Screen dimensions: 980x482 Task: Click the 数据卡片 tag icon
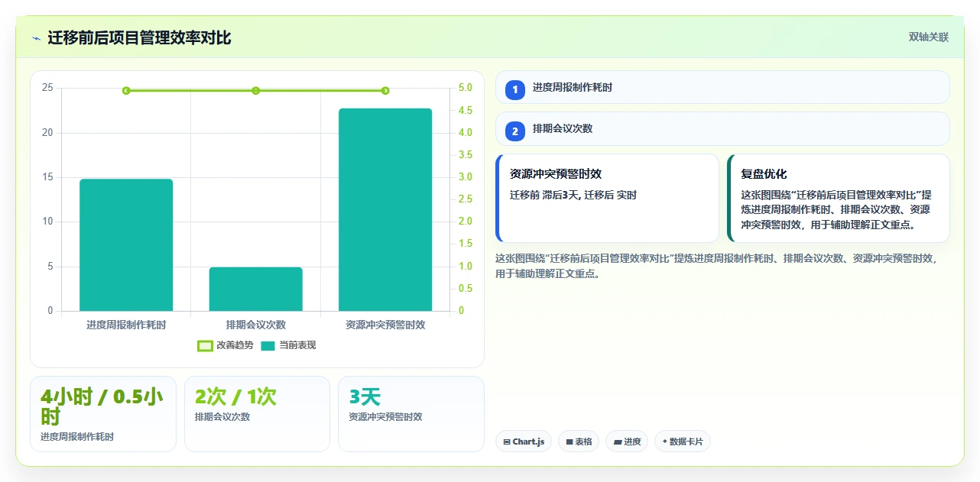[x=664, y=442]
